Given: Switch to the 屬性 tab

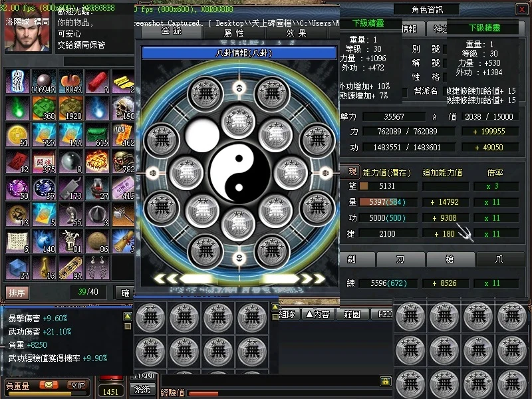Looking at the screenshot, I should pyautogui.click(x=233, y=33).
